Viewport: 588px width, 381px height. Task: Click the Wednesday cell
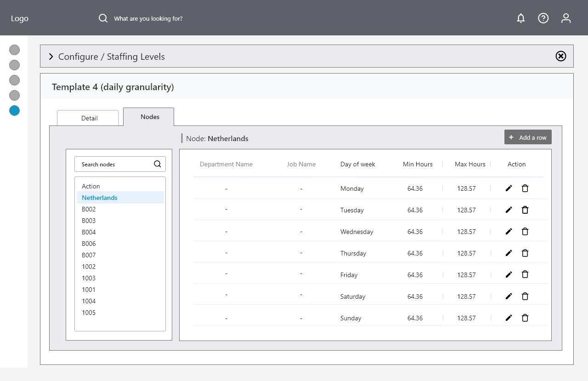(x=357, y=232)
